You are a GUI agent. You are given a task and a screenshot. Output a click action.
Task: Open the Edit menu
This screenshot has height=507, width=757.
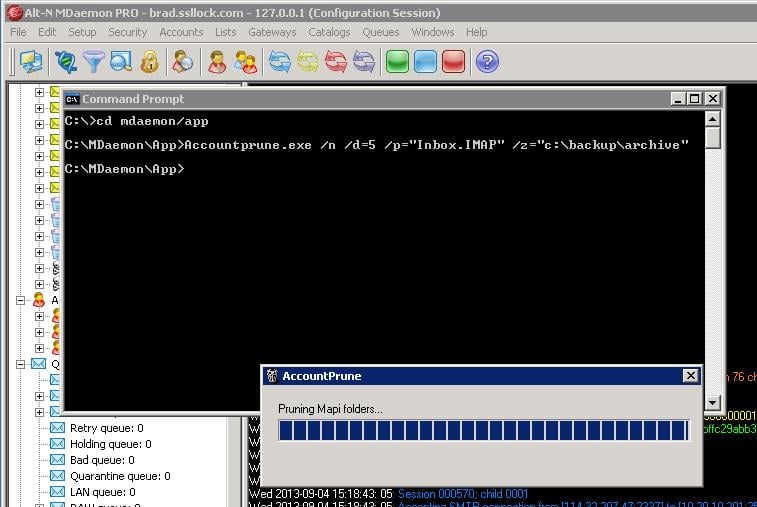(47, 32)
